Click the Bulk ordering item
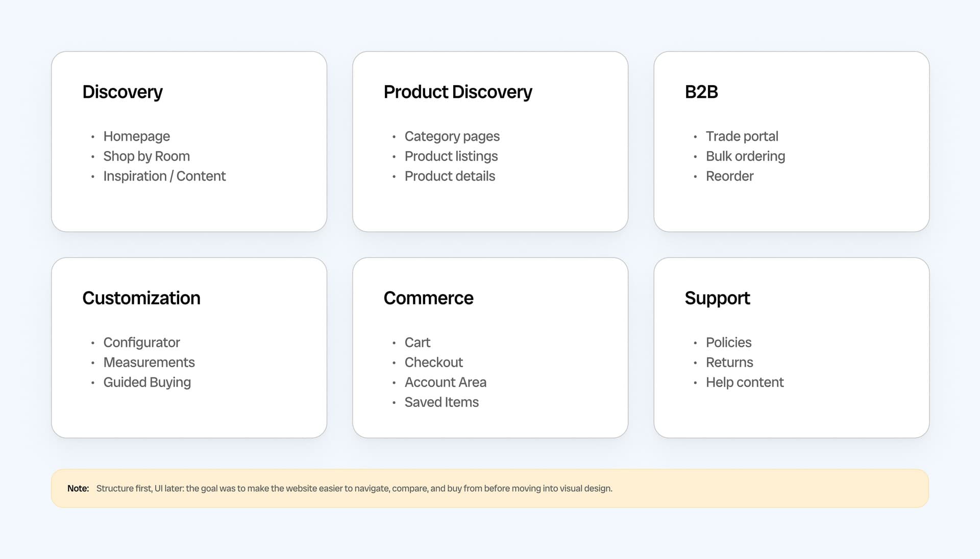This screenshot has width=980, height=559. point(745,156)
